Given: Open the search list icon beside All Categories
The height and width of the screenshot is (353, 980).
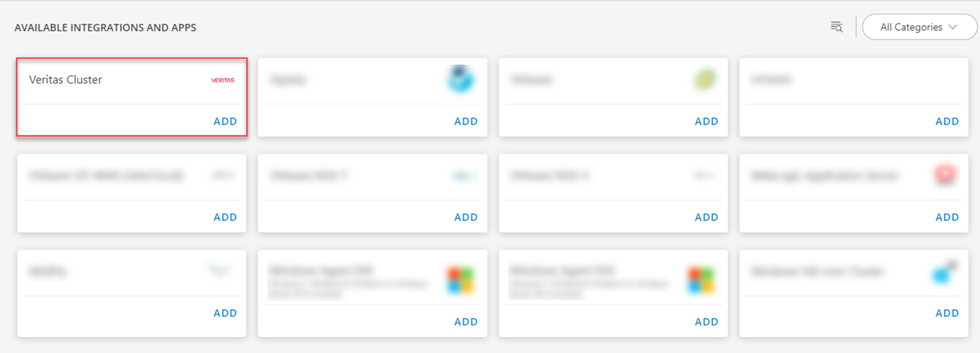Looking at the screenshot, I should click(x=836, y=27).
